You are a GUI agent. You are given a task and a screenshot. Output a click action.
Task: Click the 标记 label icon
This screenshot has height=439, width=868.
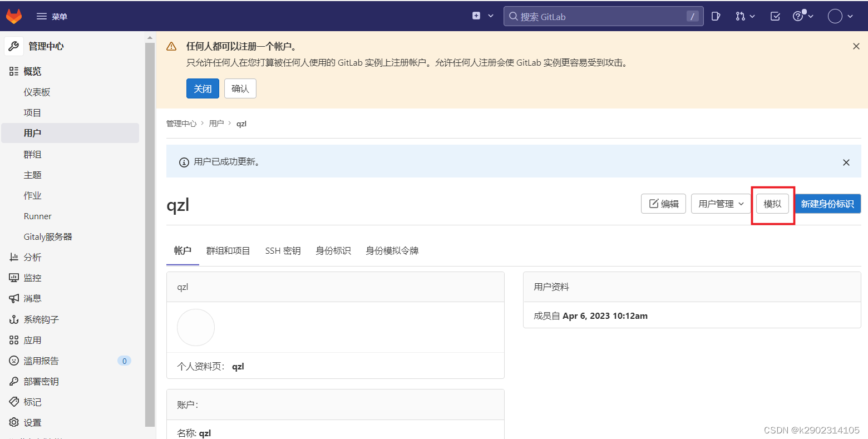click(x=14, y=402)
